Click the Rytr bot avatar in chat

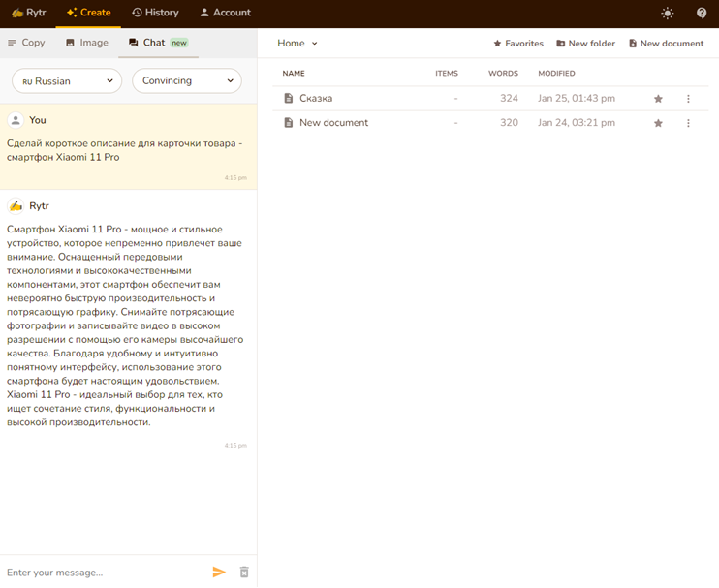click(16, 206)
